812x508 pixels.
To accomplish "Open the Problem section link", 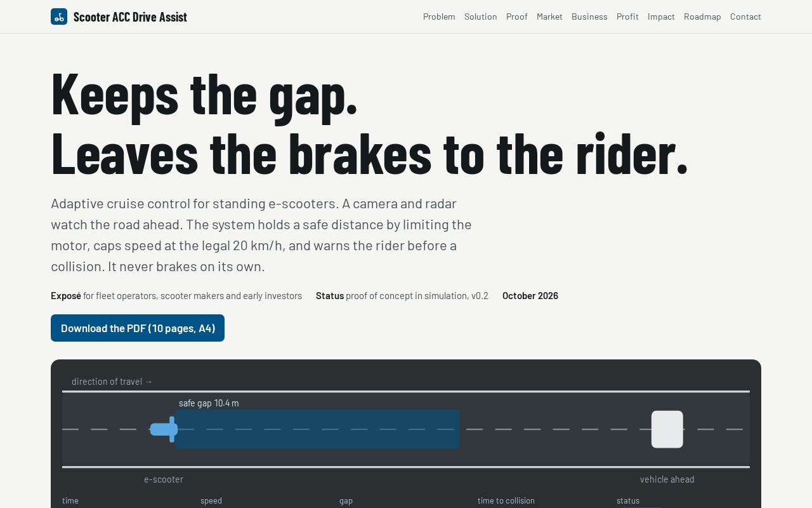I will click(x=439, y=17).
